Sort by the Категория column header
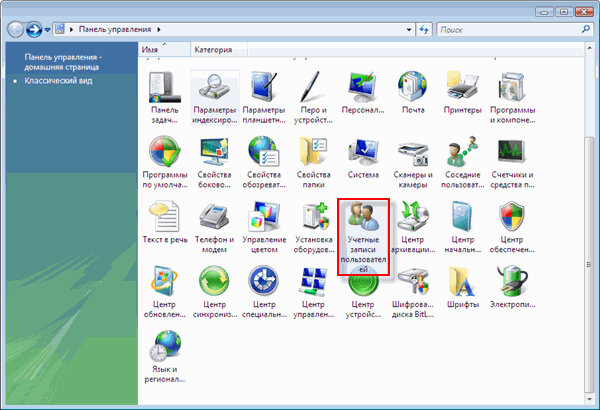The width and height of the screenshot is (600, 410). (213, 48)
